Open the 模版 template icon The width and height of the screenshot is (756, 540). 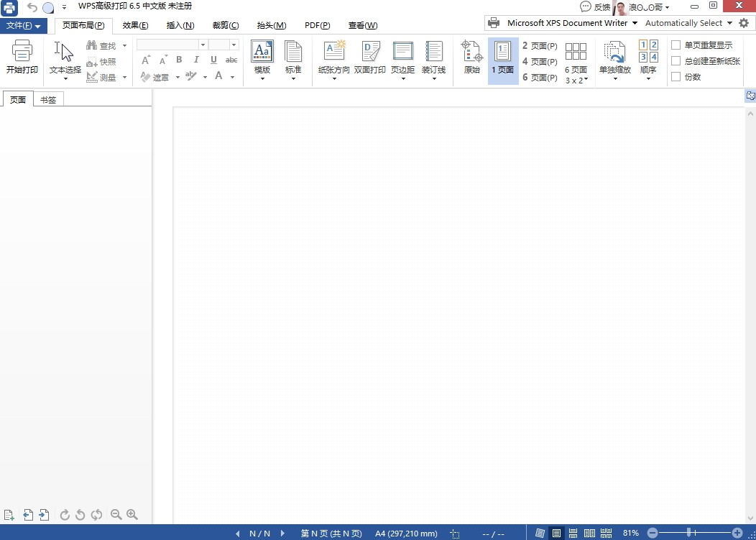pyautogui.click(x=262, y=50)
